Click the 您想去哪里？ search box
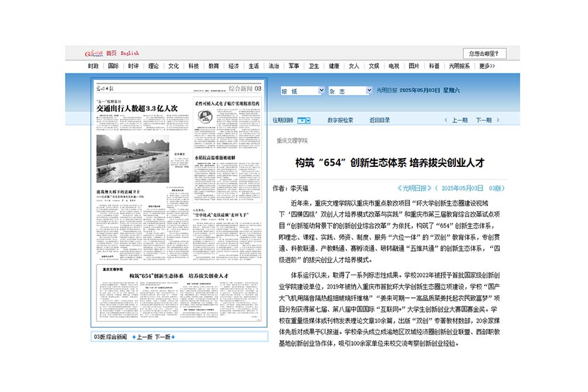Viewport: 588px width, 392px height. click(x=483, y=53)
